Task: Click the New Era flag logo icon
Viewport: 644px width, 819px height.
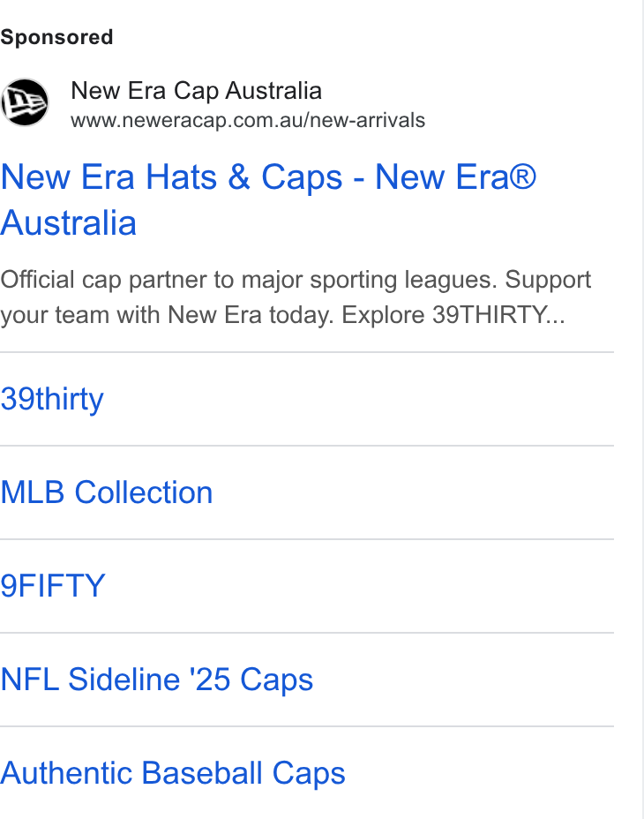Action: coord(24,102)
